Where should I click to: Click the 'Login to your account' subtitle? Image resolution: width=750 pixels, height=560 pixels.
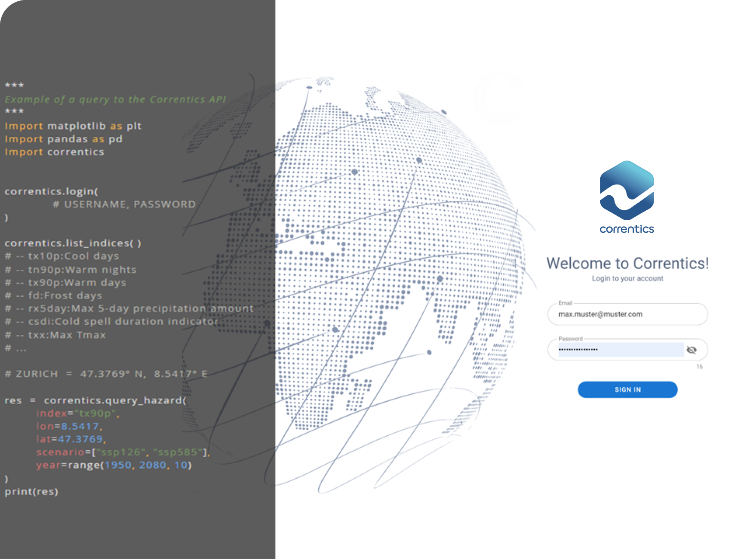click(x=627, y=278)
